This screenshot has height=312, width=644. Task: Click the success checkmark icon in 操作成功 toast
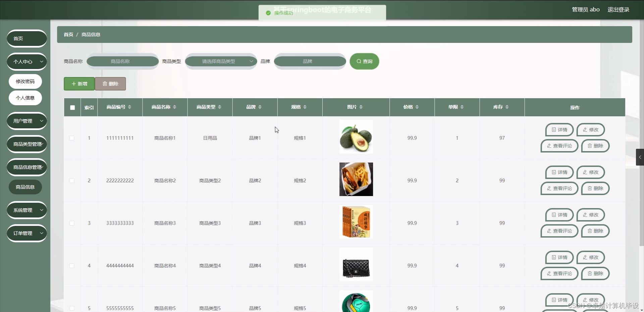click(268, 13)
